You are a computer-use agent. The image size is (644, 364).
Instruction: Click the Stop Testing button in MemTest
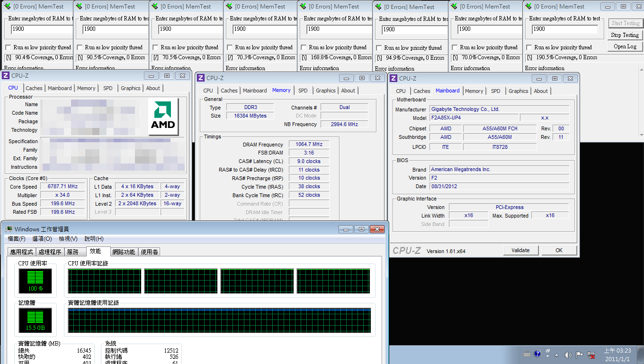pos(625,35)
